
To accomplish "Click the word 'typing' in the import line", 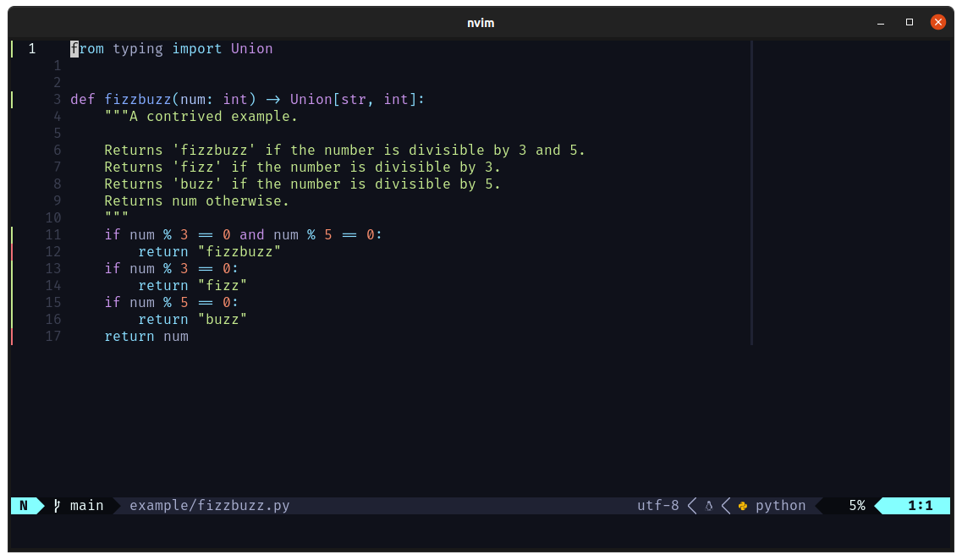I will pyautogui.click(x=137, y=49).
